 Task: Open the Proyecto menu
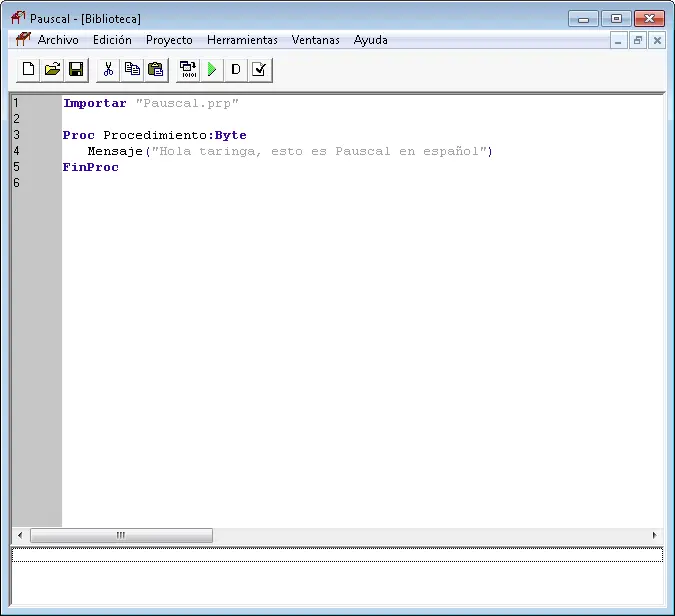pos(169,40)
